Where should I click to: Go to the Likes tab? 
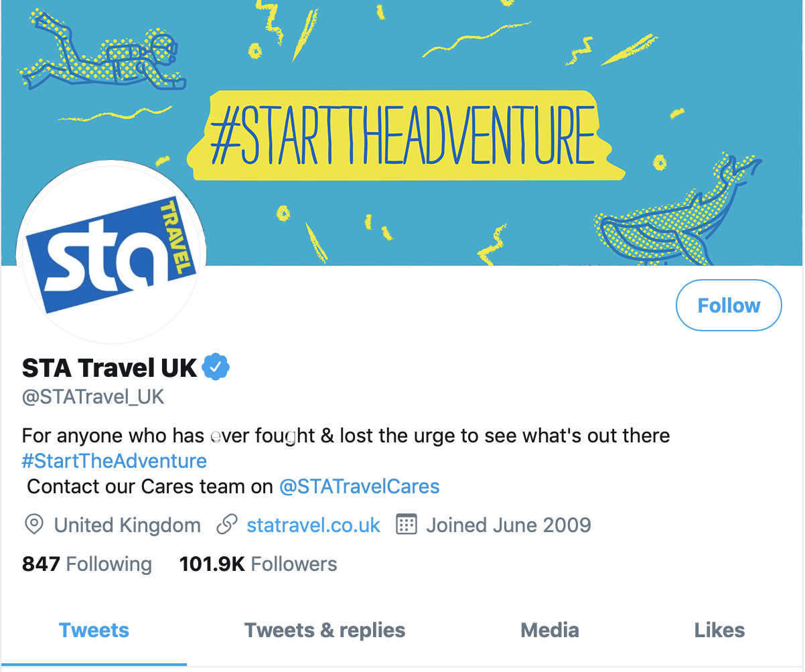(x=719, y=630)
